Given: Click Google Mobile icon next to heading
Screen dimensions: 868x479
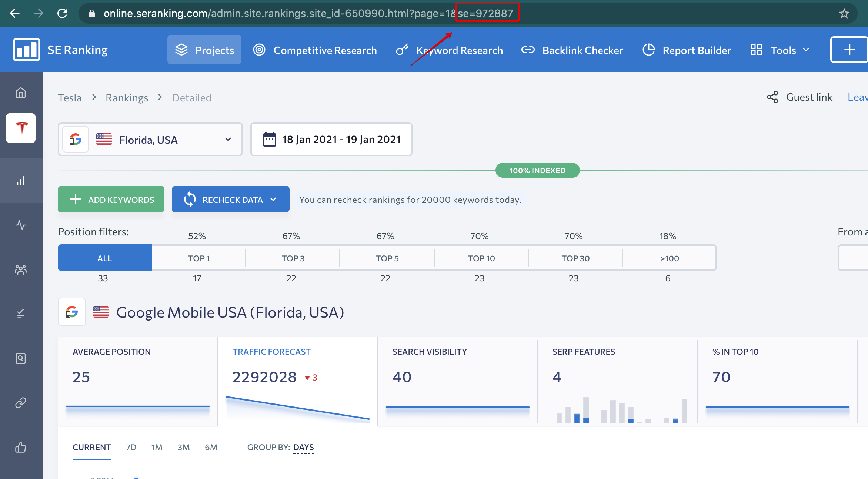Looking at the screenshot, I should pos(72,312).
